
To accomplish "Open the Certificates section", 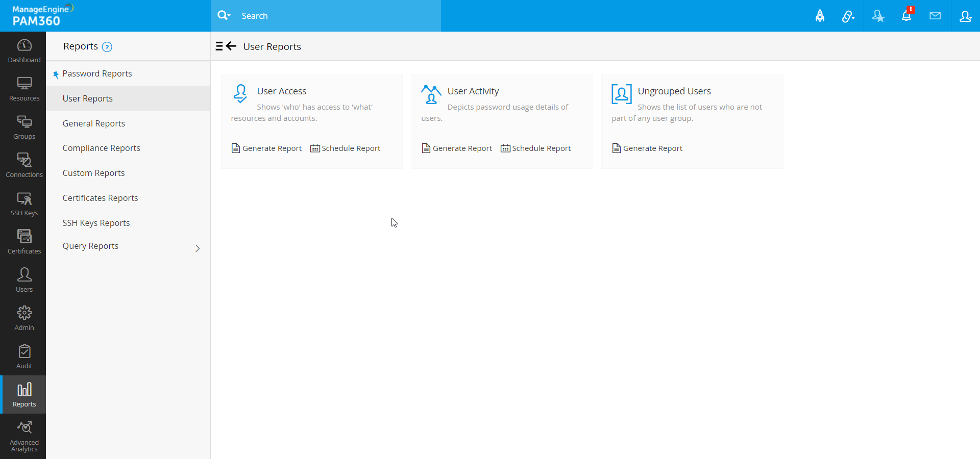I will tap(23, 241).
